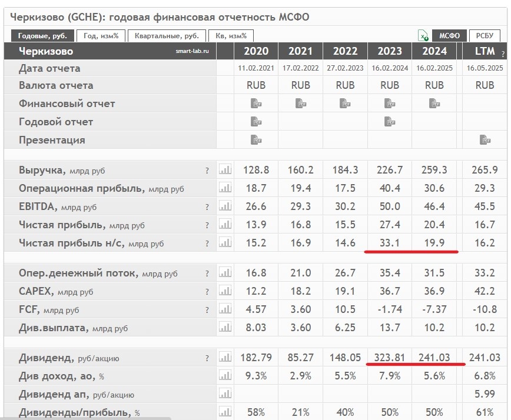Select report date 16.05.2025

coord(485,68)
